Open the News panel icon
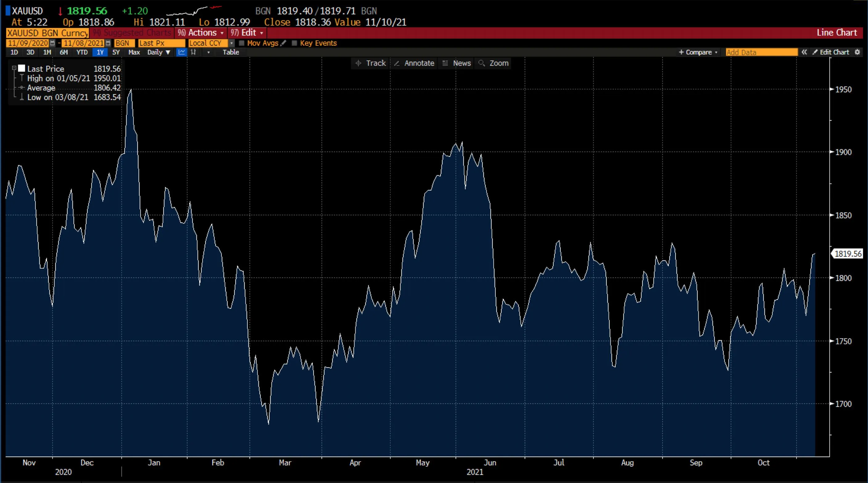 (445, 63)
